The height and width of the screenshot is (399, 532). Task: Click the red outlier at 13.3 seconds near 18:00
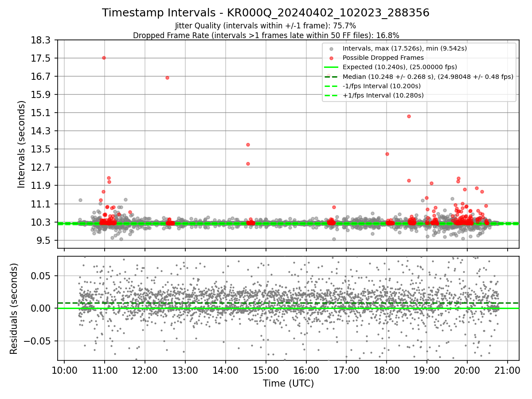click(387, 154)
